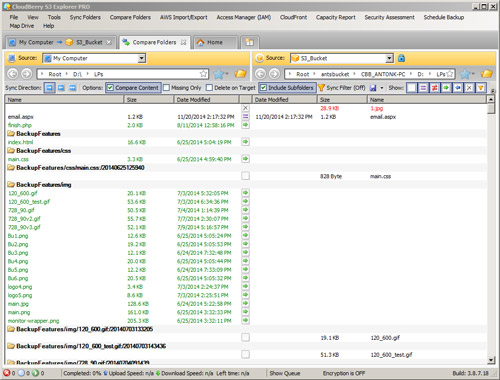Open the Access Manager (IAM) menu
Screen dimensions: 500x380
pyautogui.click(x=243, y=17)
